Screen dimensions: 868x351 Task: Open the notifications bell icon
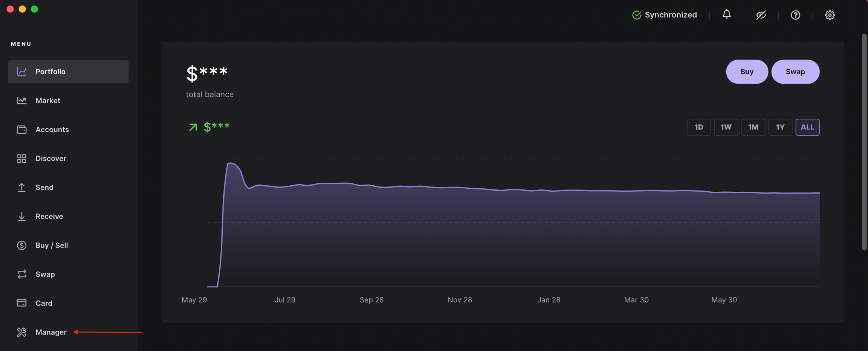tap(726, 15)
